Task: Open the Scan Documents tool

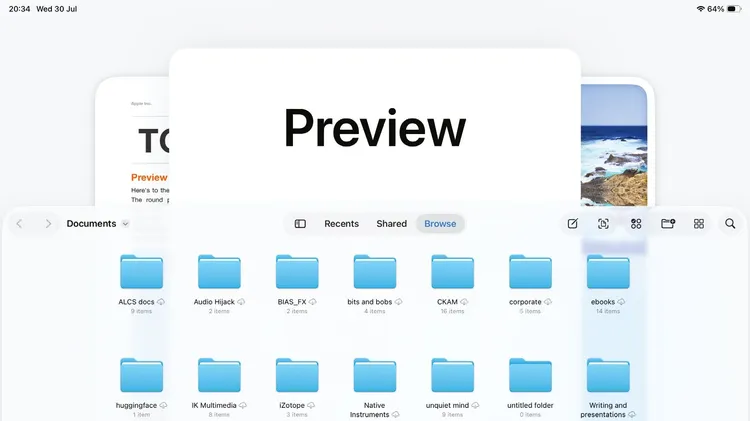Action: click(603, 223)
